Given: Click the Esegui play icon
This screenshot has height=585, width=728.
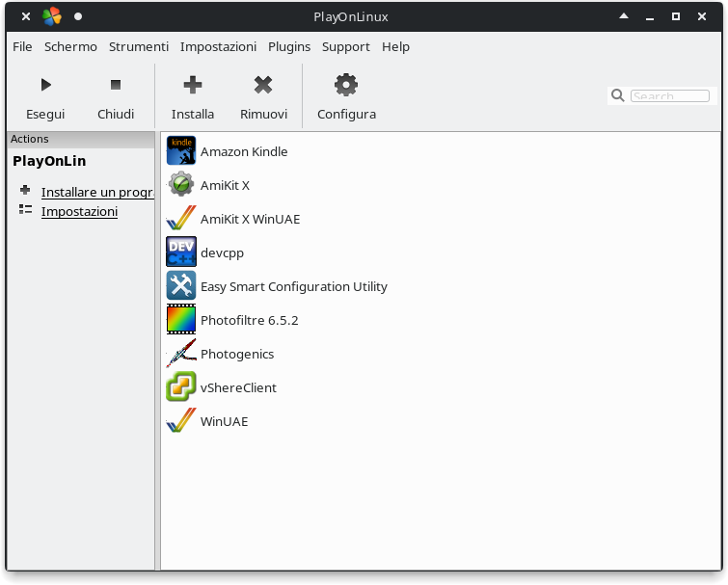Looking at the screenshot, I should coord(46,85).
